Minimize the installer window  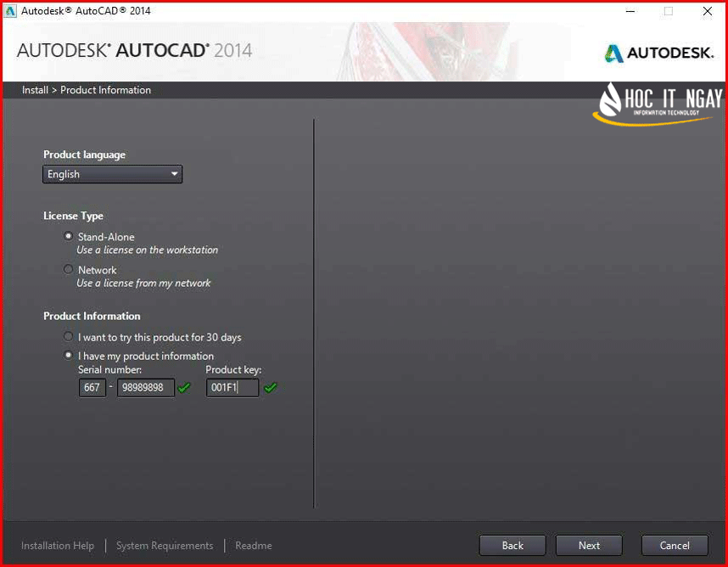point(630,11)
